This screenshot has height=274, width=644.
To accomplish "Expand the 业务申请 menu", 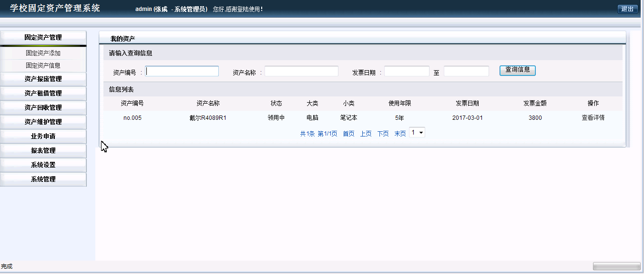I will click(43, 136).
